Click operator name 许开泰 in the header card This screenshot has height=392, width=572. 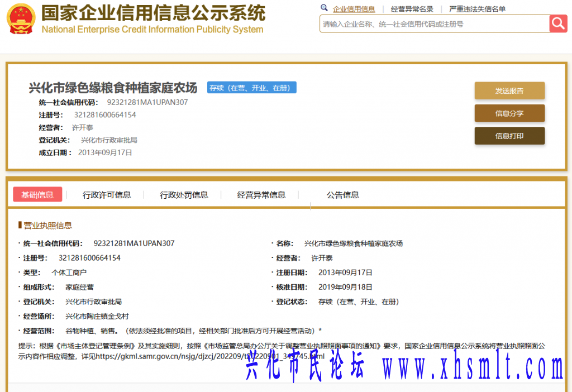tap(83, 128)
